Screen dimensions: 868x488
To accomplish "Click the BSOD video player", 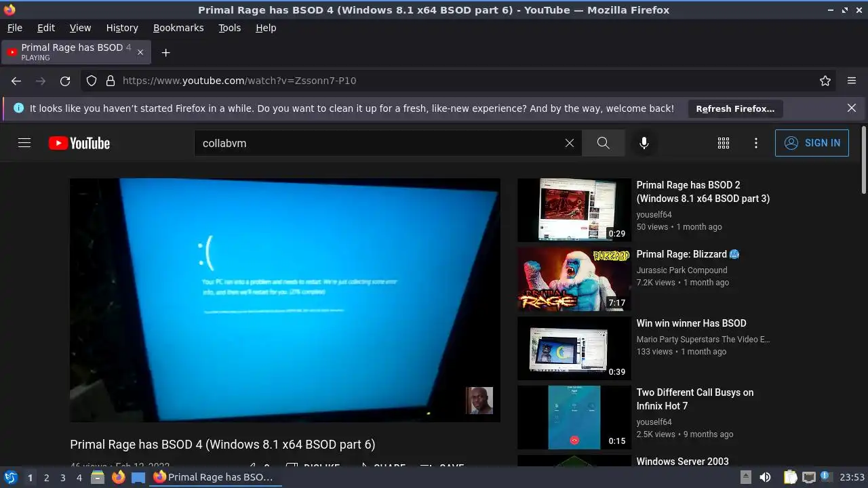I will click(285, 300).
